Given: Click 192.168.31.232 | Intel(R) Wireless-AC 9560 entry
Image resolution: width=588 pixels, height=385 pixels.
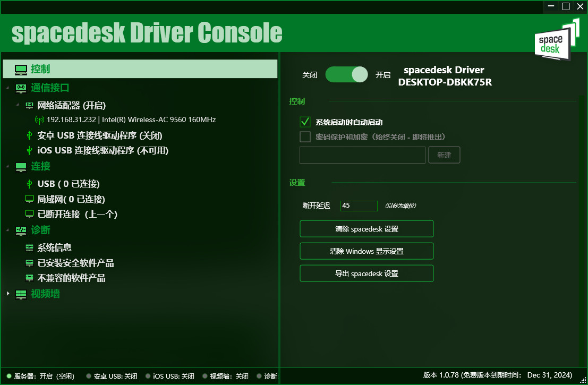Looking at the screenshot, I should point(131,120).
